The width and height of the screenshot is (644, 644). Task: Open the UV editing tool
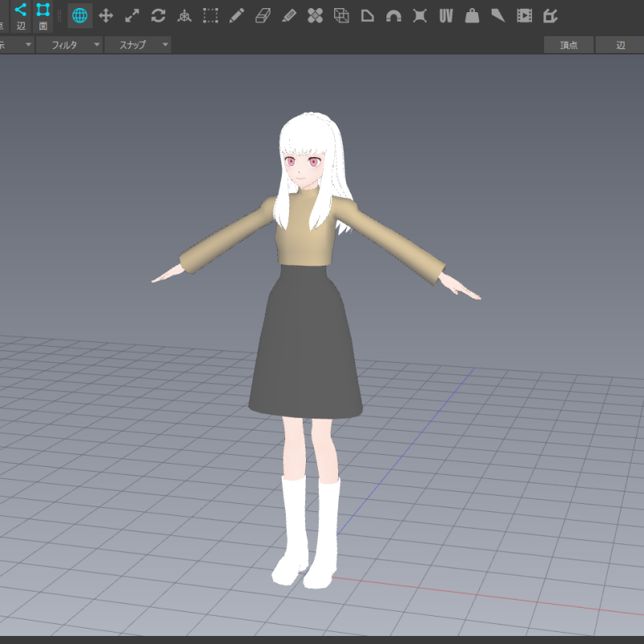446,15
